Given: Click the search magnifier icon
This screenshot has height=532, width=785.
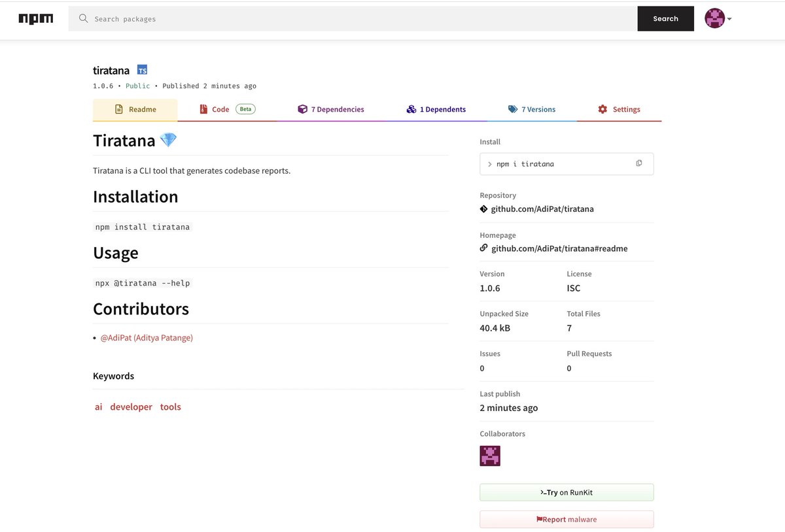Looking at the screenshot, I should point(83,18).
